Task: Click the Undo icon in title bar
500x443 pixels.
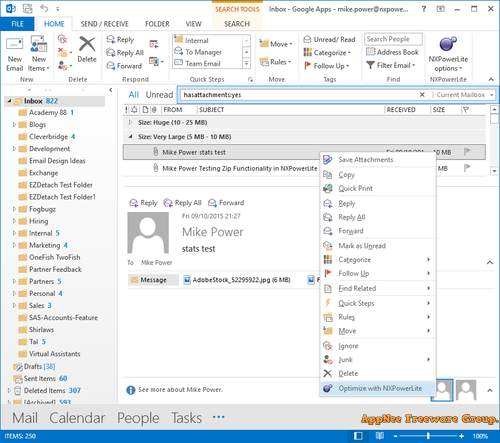Action: (x=44, y=8)
